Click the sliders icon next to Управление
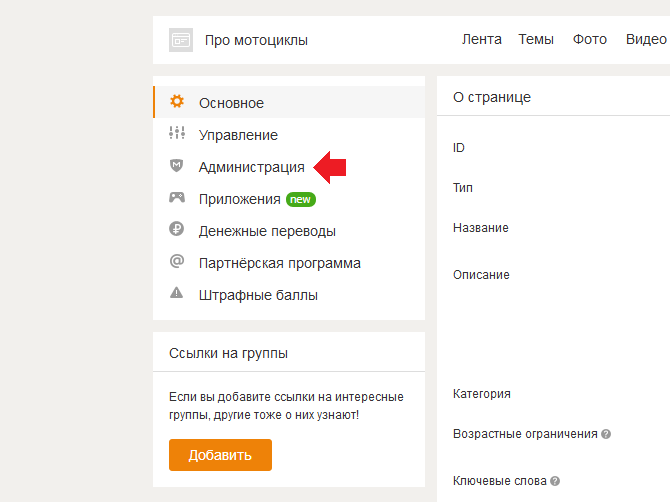The width and height of the screenshot is (670, 502). point(177,133)
